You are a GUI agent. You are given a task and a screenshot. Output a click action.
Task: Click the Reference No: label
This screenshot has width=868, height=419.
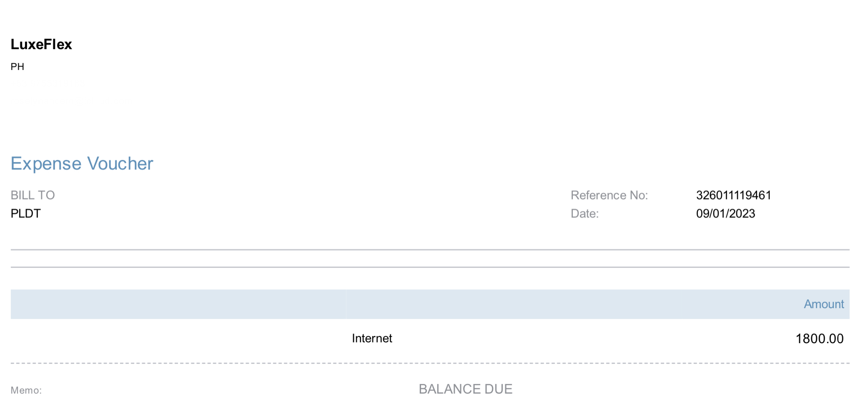coord(609,195)
